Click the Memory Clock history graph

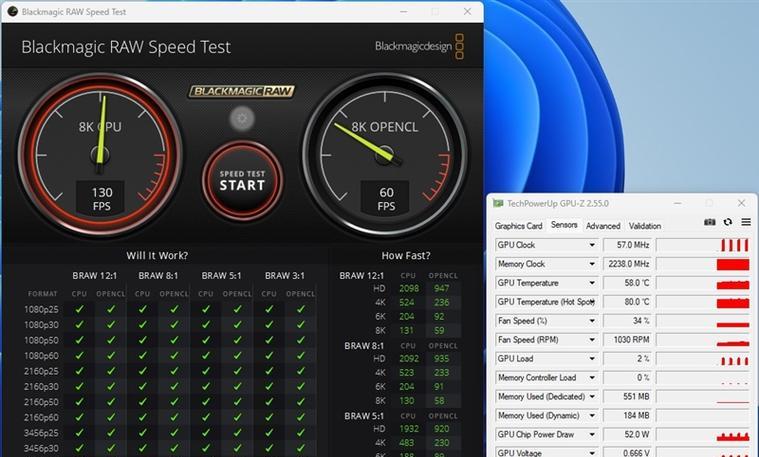point(703,264)
